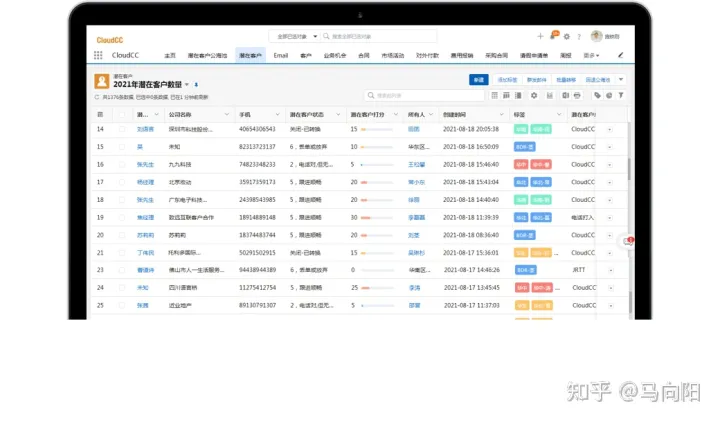Viewport: 720px width, 422px height.
Task: Open the floating chat message icon
Action: [628, 241]
